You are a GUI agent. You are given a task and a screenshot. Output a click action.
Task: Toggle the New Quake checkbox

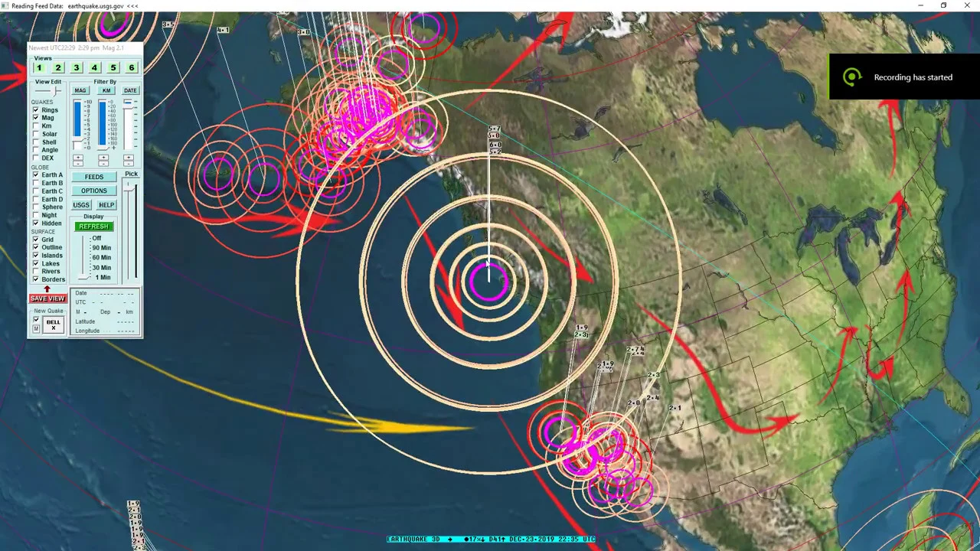(36, 319)
